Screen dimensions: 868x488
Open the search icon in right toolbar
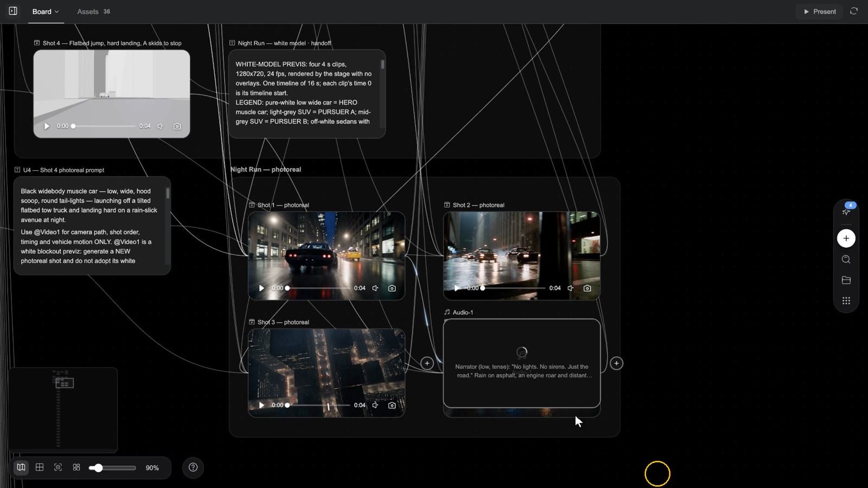846,259
